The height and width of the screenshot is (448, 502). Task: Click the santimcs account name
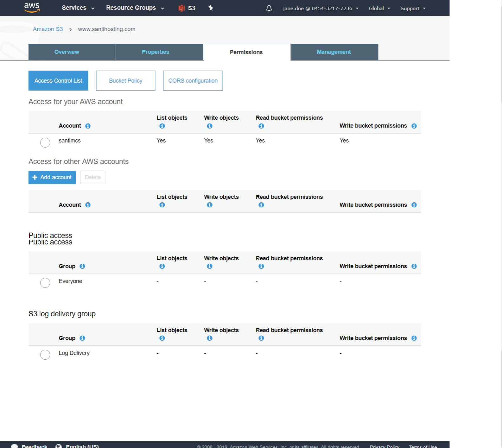(70, 141)
